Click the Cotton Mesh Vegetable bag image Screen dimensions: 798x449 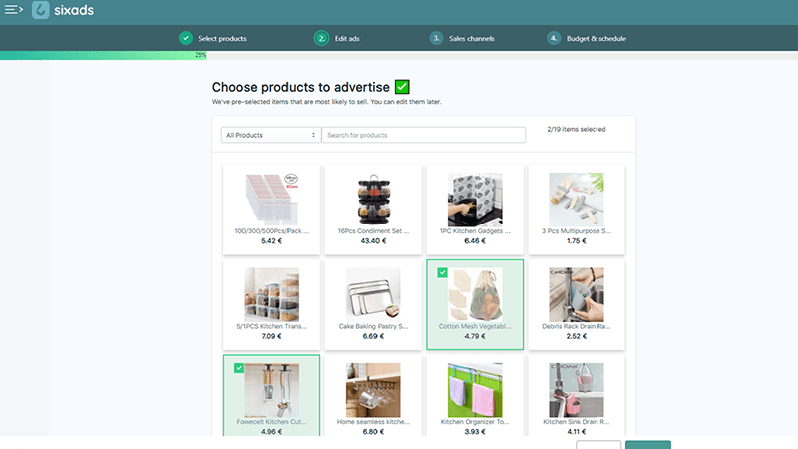tap(475, 294)
